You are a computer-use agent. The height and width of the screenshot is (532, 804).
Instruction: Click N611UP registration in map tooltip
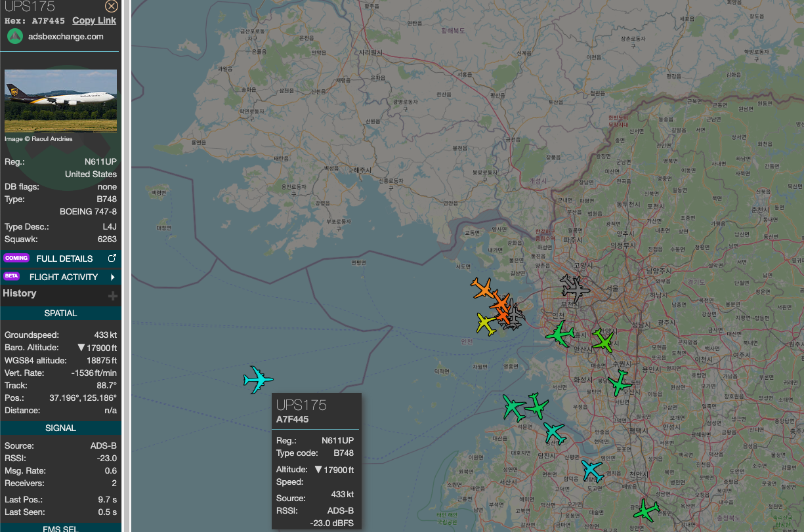coord(337,441)
